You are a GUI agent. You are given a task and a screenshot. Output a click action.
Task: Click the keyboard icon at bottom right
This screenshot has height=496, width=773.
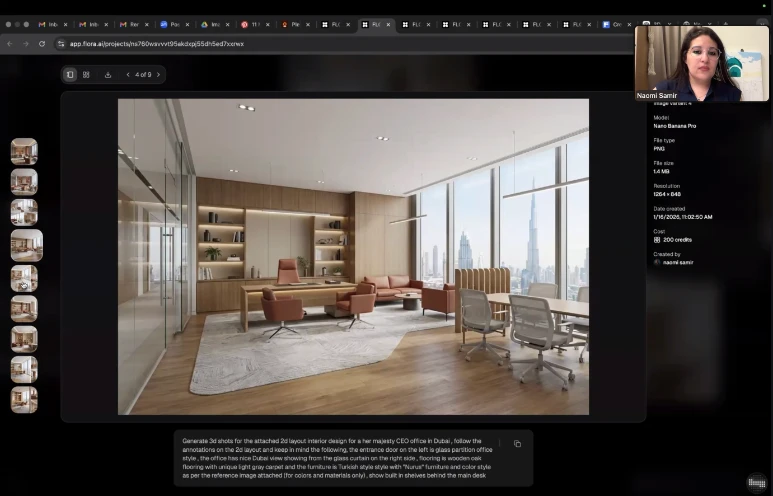(757, 483)
